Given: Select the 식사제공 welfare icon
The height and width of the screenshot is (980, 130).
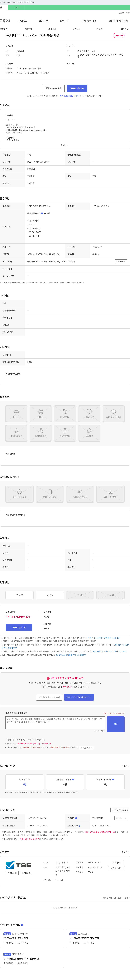Looking at the screenshot, I should (89, 433).
